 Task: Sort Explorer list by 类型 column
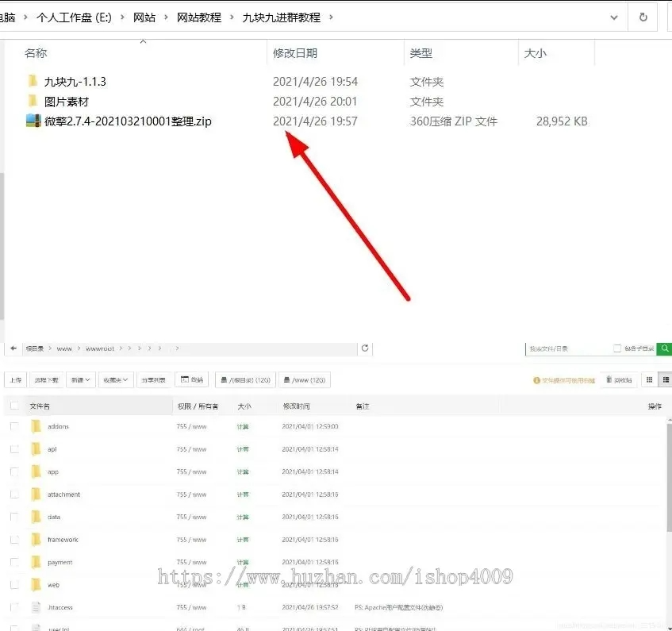420,53
